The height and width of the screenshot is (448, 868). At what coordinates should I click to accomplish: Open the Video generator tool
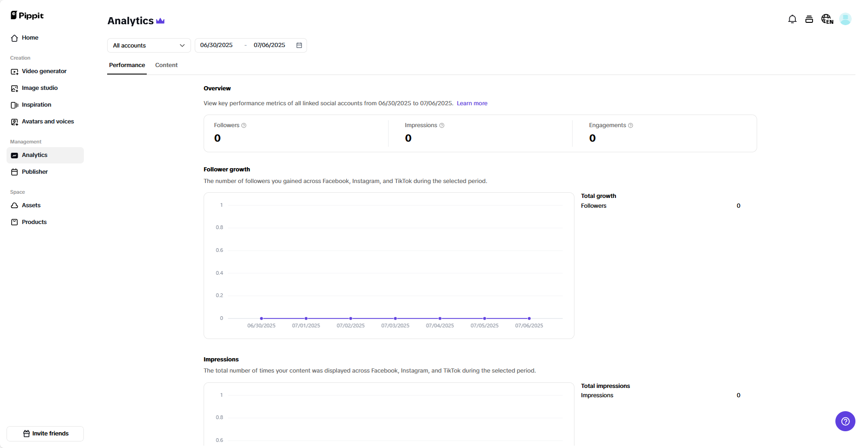[44, 71]
